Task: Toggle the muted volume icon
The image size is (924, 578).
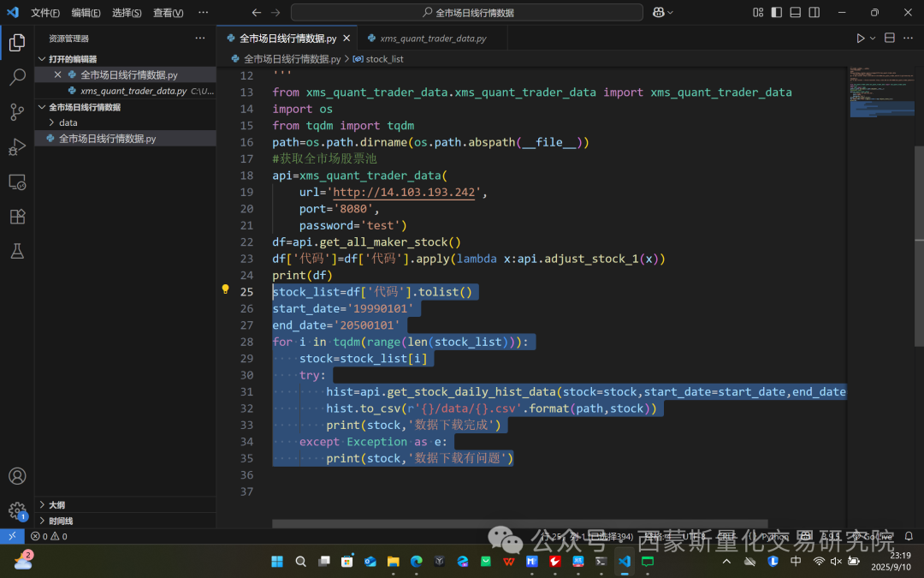Action: [x=836, y=561]
